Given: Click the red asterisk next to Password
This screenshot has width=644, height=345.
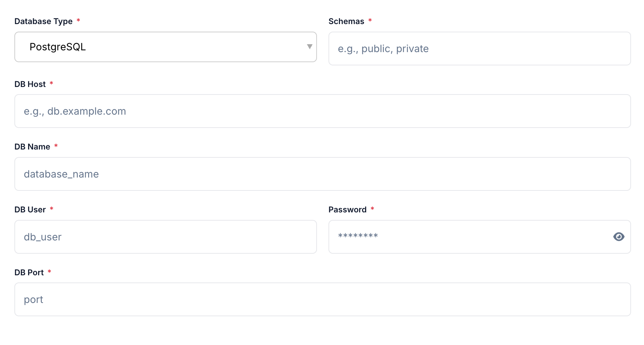Looking at the screenshot, I should pyautogui.click(x=373, y=209).
